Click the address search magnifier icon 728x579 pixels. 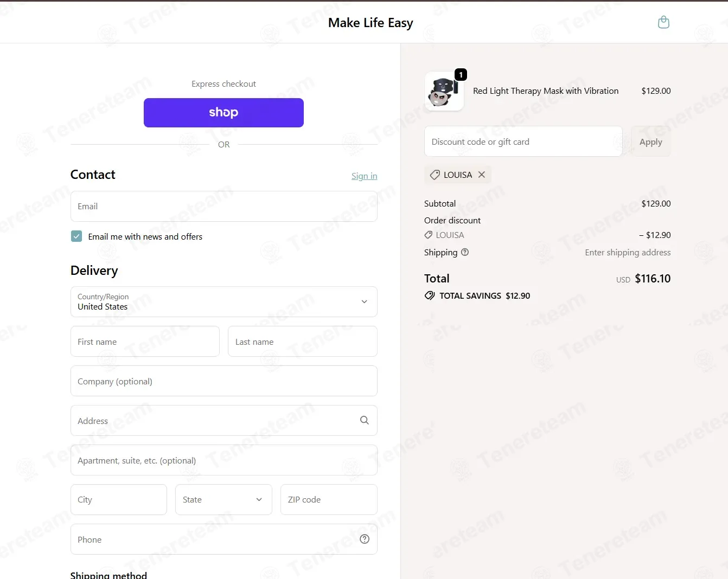364,420
